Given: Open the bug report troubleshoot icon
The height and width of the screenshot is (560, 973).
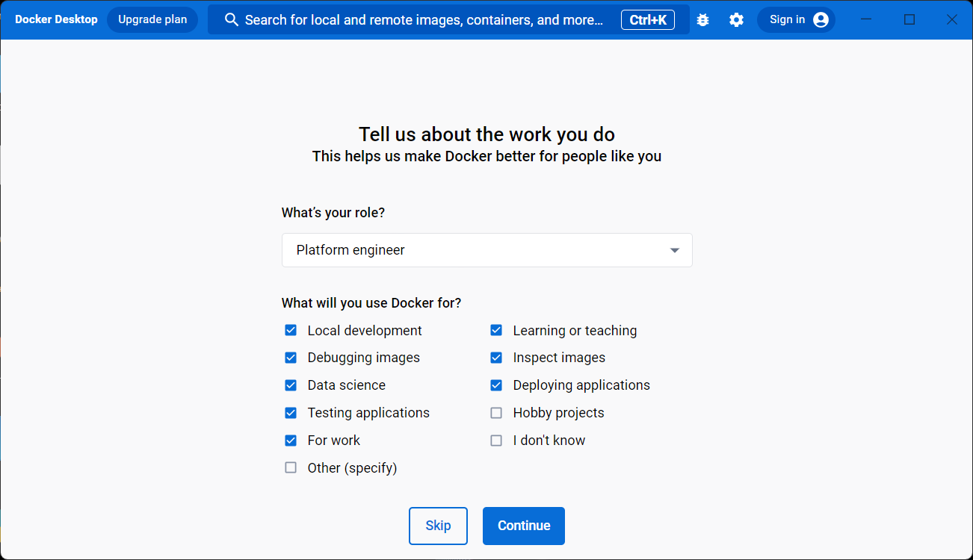Looking at the screenshot, I should (x=702, y=20).
